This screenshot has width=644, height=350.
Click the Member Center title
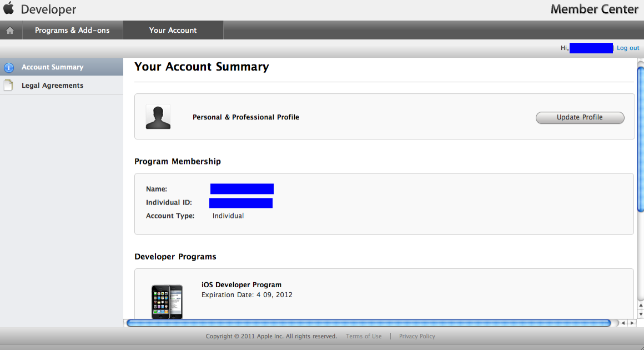pyautogui.click(x=594, y=9)
